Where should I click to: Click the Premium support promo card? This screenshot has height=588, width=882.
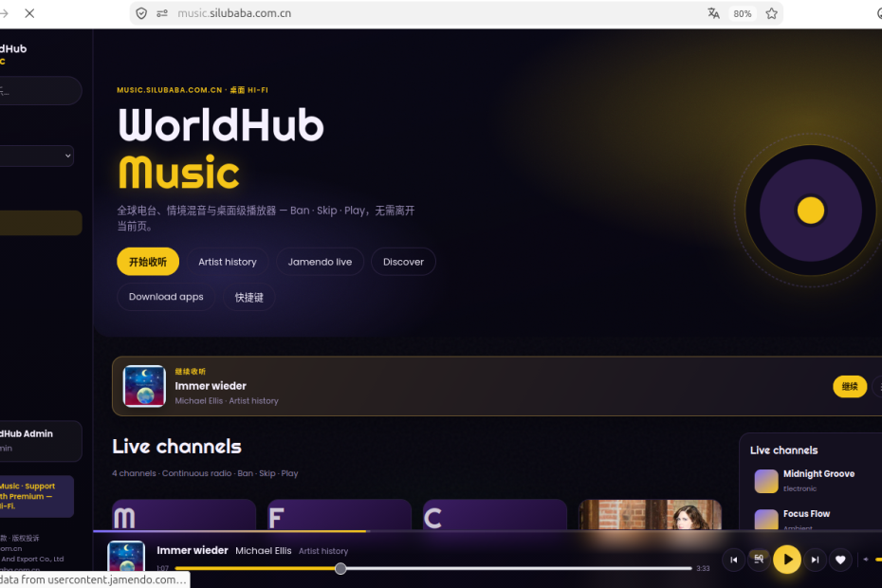pos(36,496)
